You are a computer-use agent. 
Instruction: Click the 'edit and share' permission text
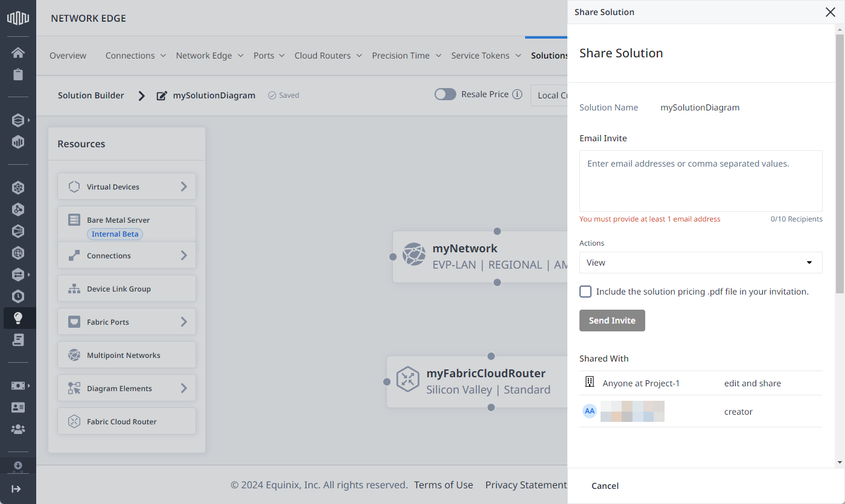pyautogui.click(x=753, y=383)
